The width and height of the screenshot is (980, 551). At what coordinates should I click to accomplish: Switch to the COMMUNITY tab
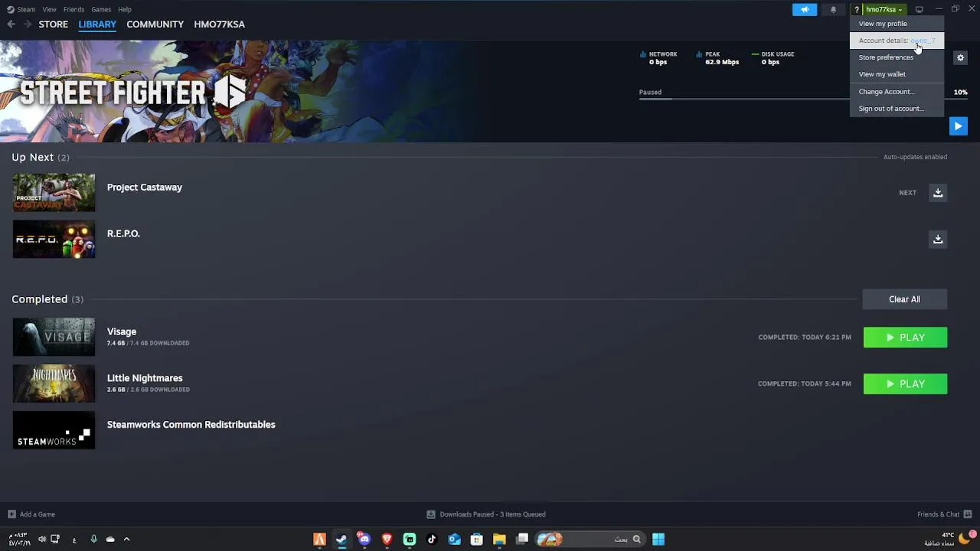(155, 24)
